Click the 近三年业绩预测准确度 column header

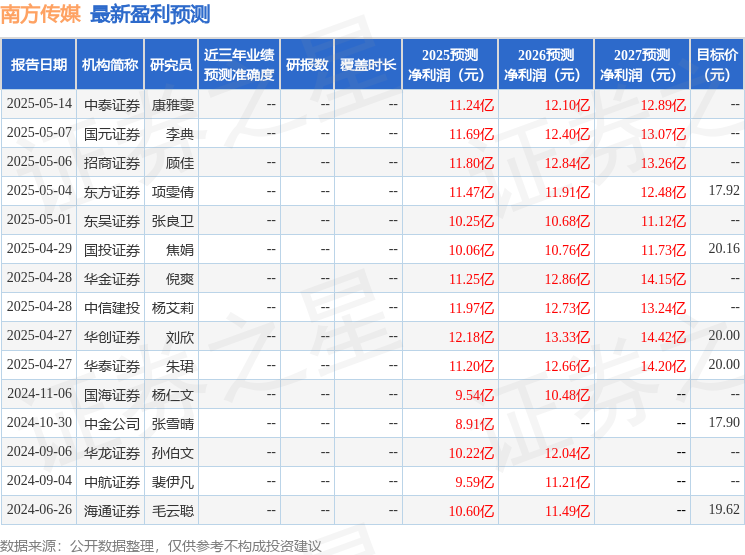(239, 65)
